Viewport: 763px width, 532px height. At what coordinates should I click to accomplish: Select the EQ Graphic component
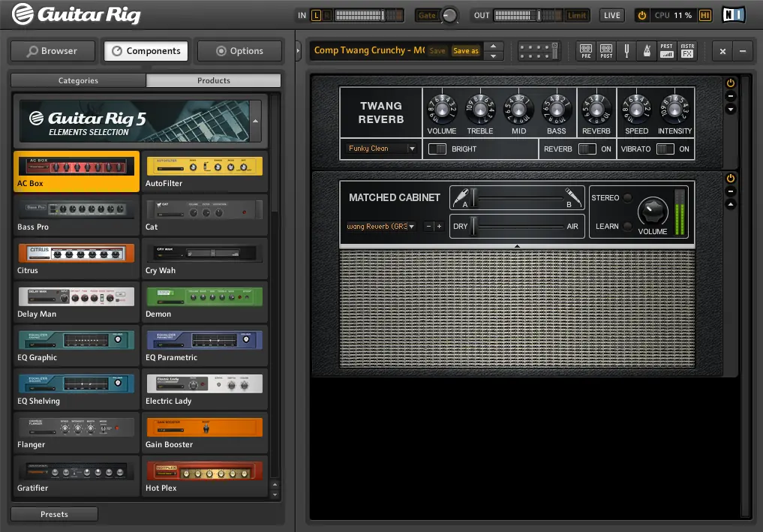tap(77, 346)
